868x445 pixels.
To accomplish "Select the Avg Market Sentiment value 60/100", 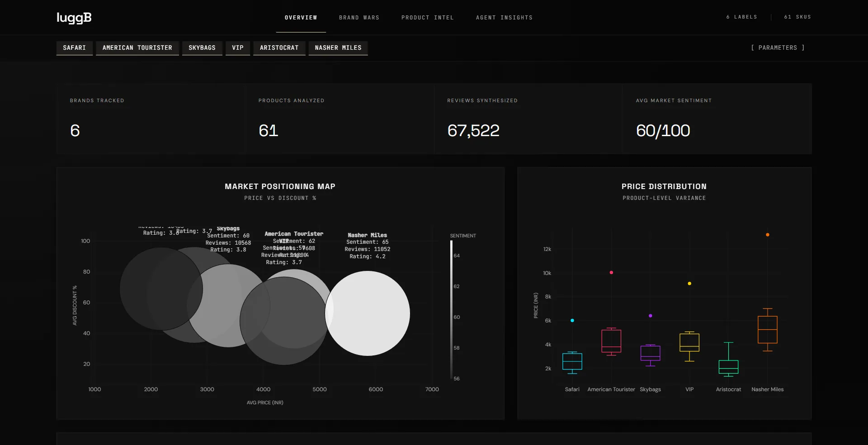I will point(663,131).
